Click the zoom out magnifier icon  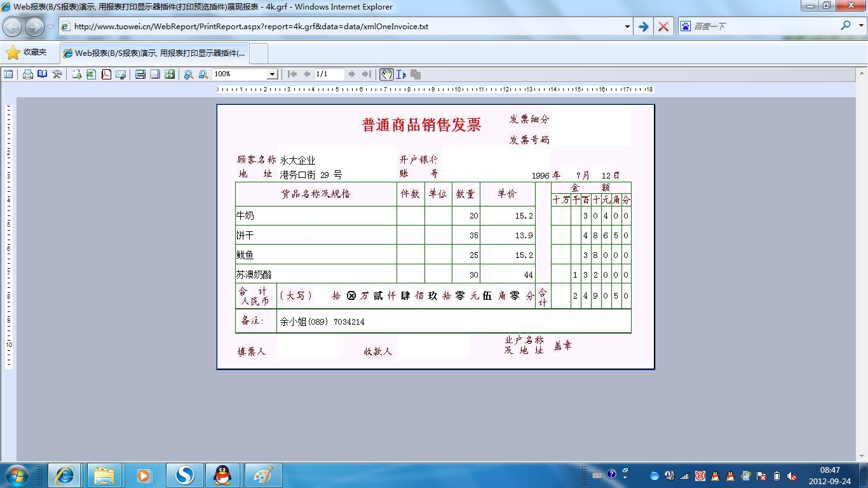(x=203, y=74)
